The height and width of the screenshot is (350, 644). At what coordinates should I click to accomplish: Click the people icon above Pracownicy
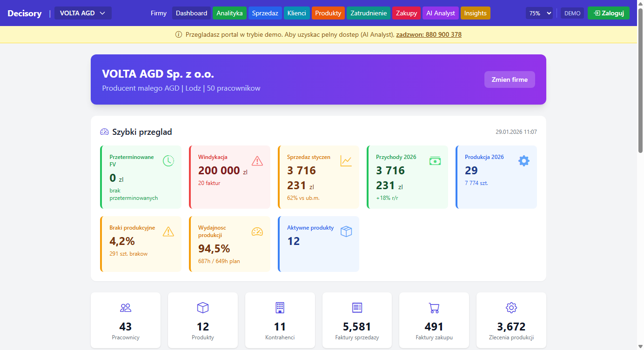[126, 308]
